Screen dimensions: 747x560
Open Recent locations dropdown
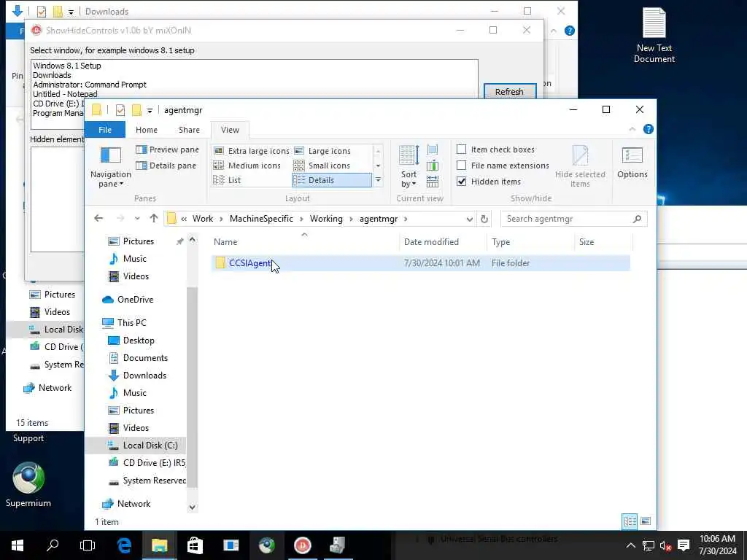(137, 219)
